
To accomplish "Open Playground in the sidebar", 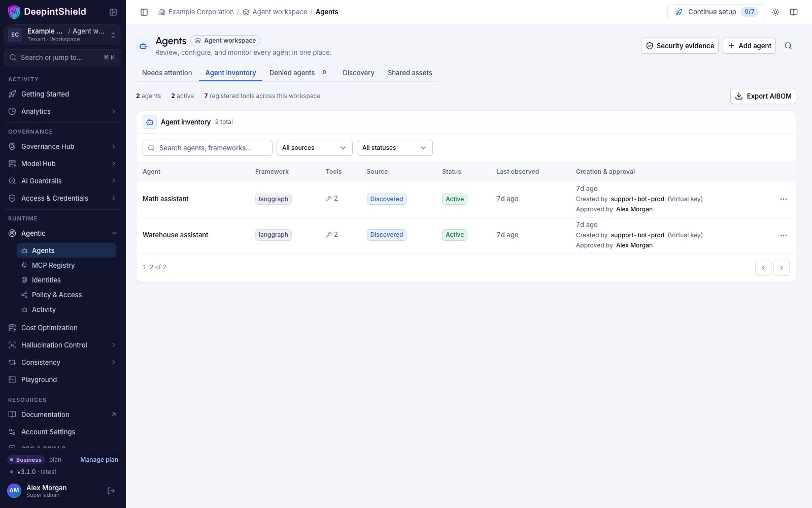I will coord(63,379).
